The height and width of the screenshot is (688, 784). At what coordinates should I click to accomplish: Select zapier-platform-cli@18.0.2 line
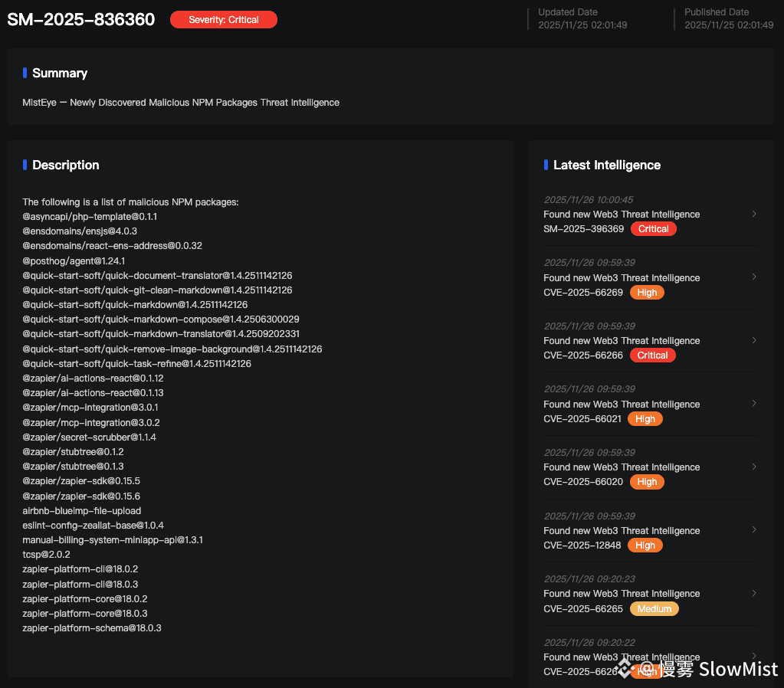80,569
